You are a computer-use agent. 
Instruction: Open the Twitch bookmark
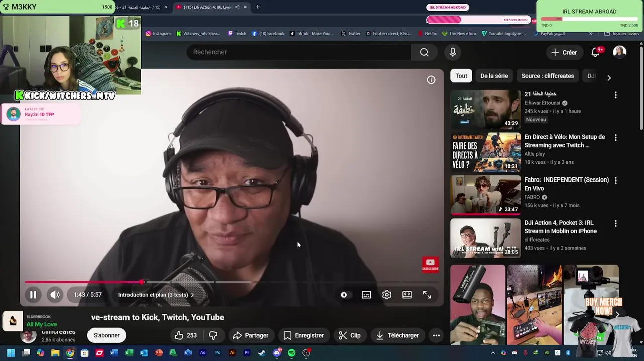pos(237,34)
